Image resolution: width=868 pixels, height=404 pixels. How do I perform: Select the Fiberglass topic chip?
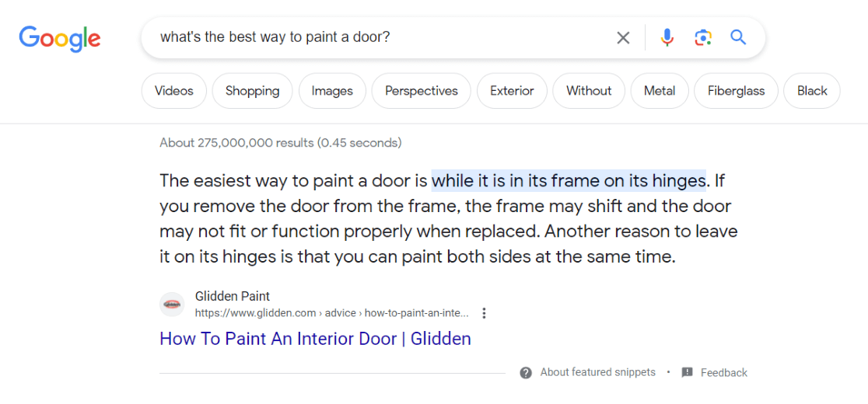coord(736,91)
